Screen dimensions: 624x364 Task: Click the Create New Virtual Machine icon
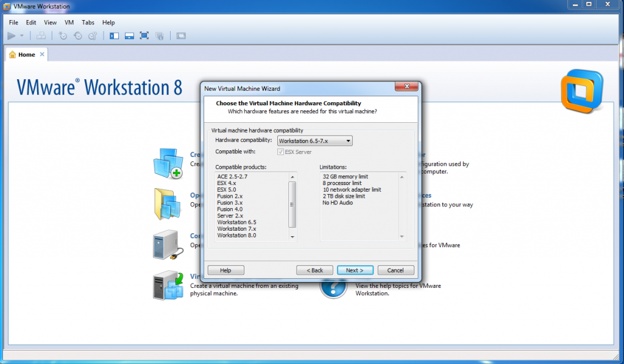(x=168, y=163)
